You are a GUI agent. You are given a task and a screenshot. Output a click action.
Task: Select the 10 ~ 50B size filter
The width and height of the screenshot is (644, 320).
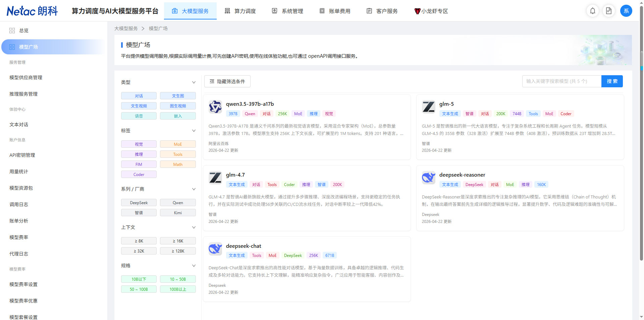point(178,279)
